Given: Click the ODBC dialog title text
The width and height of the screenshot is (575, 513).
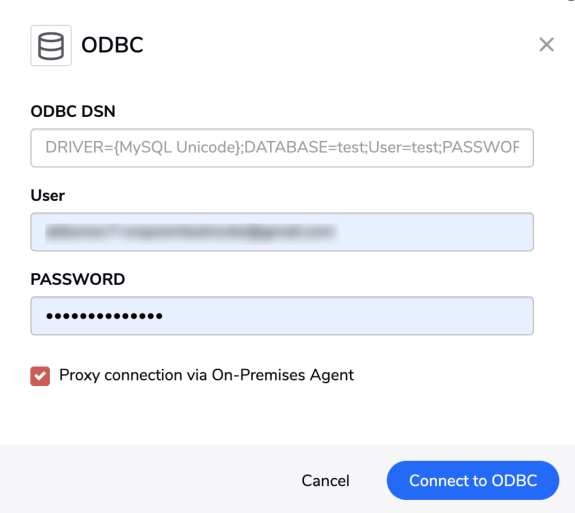Looking at the screenshot, I should pos(112,45).
